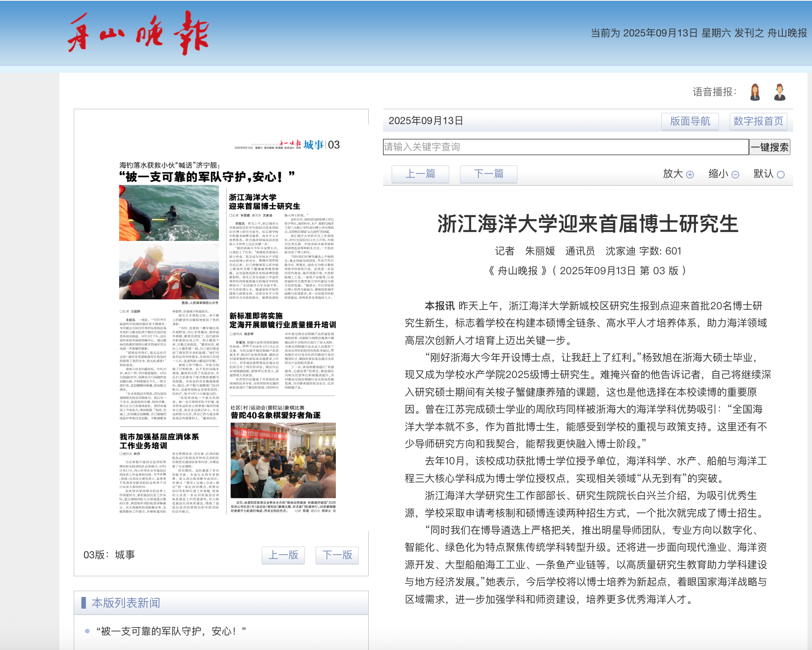
Task: Go to previous article 上一篇
Action: pos(420,174)
